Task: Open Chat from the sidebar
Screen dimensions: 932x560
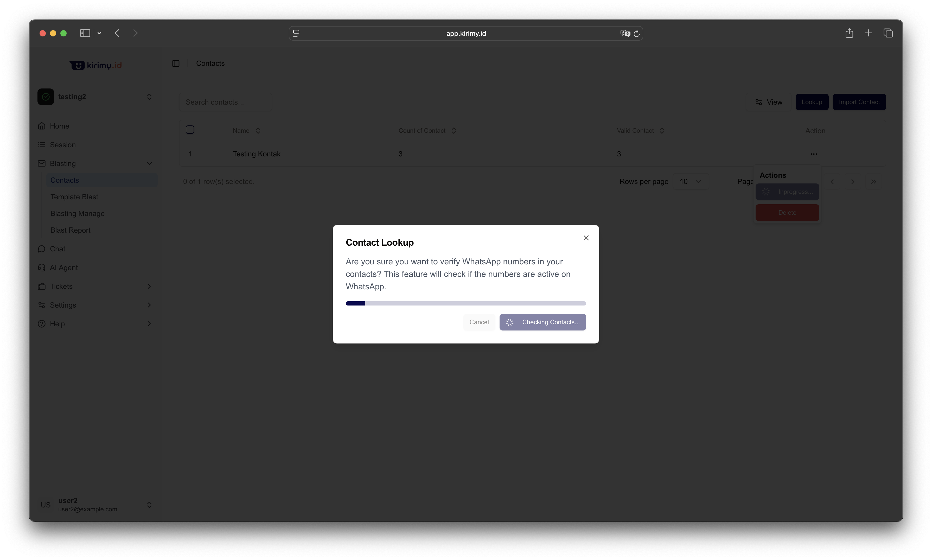Action: pos(57,249)
